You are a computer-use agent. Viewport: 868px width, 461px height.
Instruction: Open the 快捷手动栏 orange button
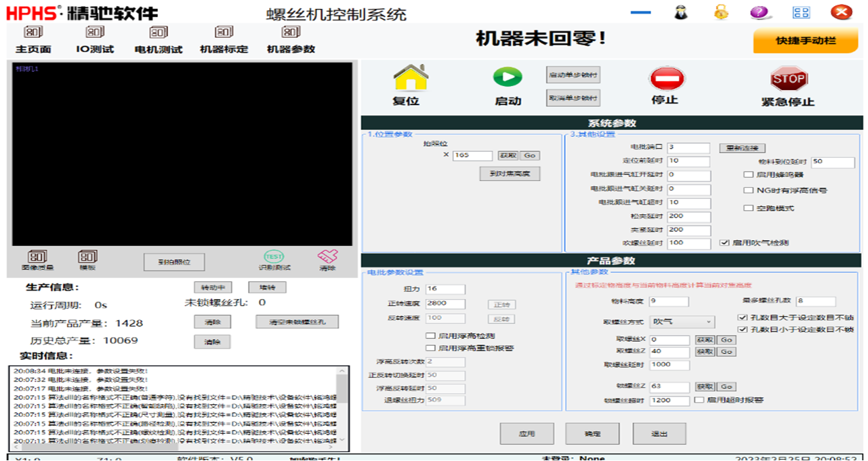coord(806,41)
